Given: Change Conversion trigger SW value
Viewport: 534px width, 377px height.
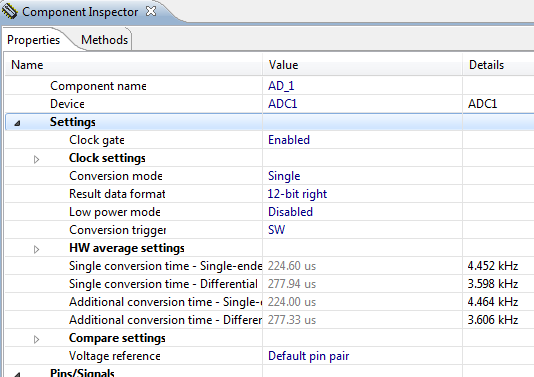Looking at the screenshot, I should click(x=362, y=230).
